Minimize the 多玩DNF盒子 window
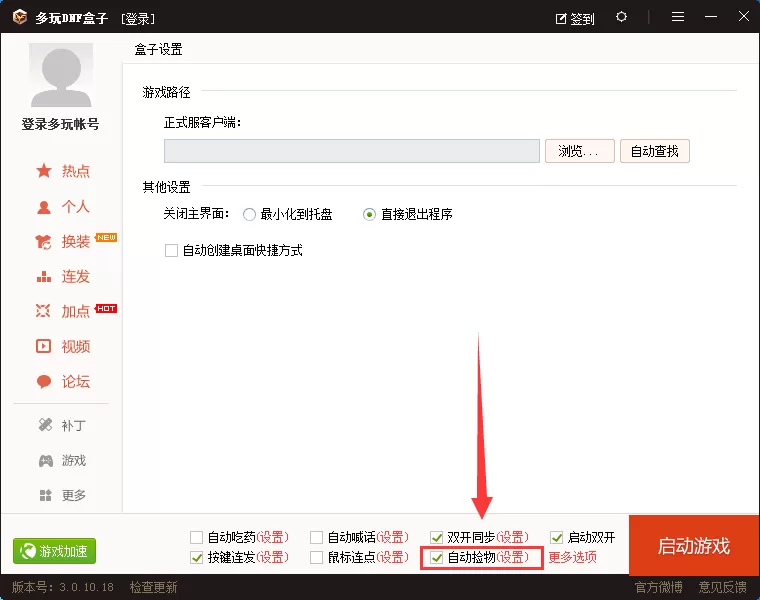The height and width of the screenshot is (600, 760). tap(711, 17)
